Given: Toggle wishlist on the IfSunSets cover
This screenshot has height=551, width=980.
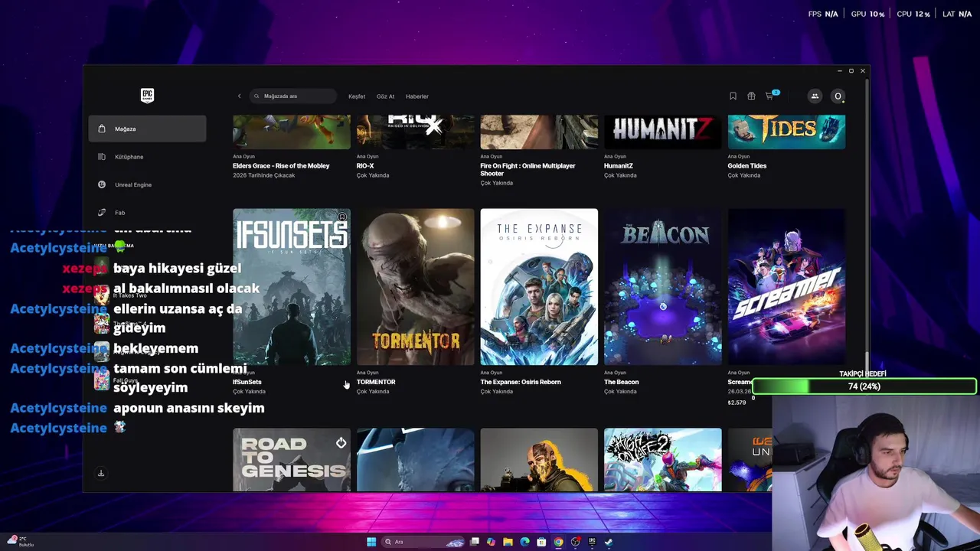Looking at the screenshot, I should coord(342,217).
